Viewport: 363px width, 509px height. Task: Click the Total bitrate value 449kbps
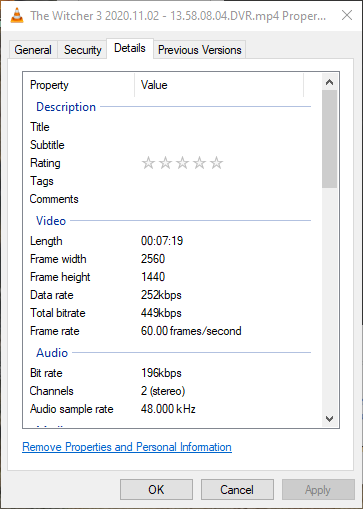tap(161, 313)
